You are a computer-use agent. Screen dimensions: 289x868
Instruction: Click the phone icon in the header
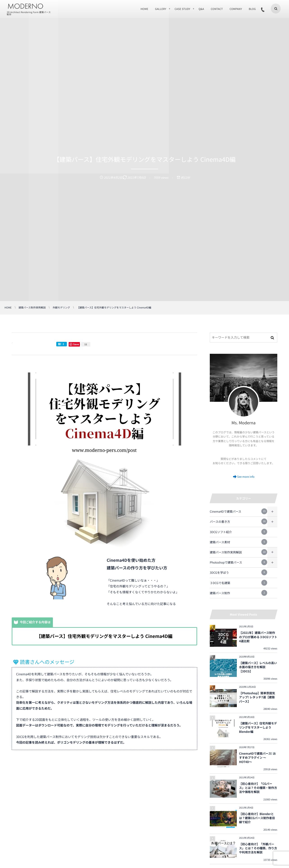pos(263,9)
